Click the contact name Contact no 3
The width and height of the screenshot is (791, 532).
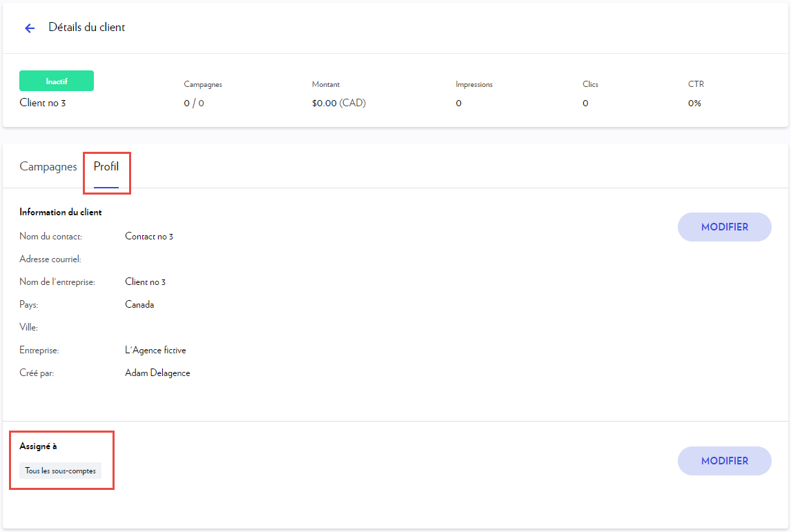149,236
